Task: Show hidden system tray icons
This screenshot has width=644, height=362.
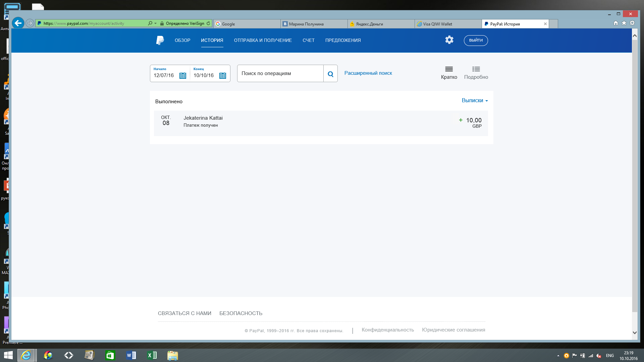Action: [558, 356]
